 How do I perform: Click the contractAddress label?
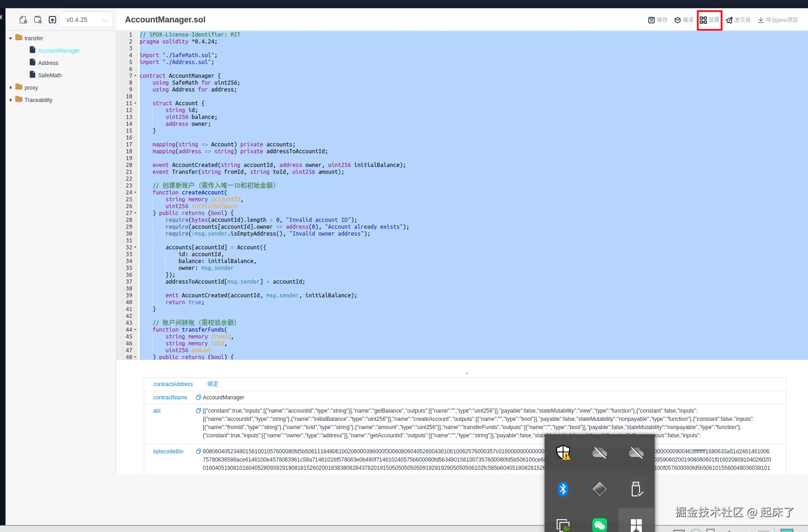[x=173, y=384]
